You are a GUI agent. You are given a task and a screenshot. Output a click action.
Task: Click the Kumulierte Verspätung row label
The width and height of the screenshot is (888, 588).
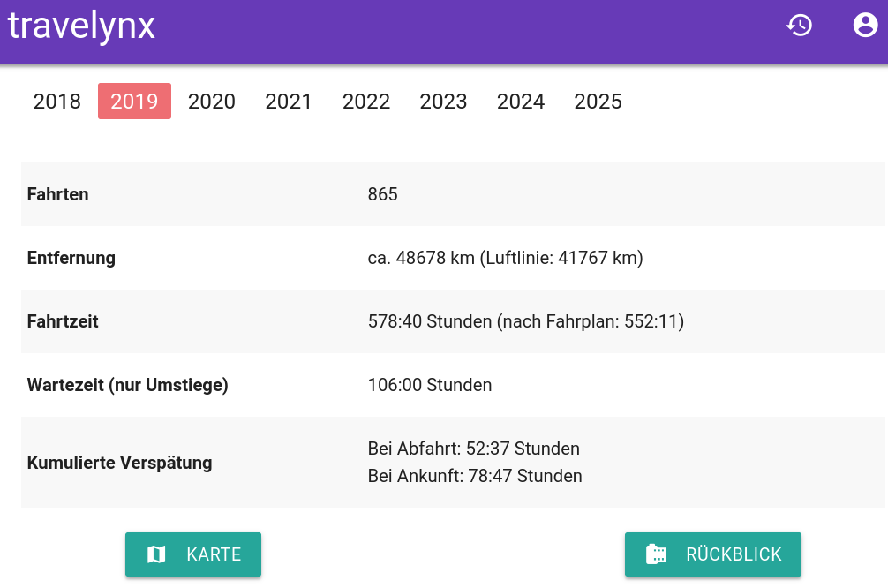click(x=119, y=463)
